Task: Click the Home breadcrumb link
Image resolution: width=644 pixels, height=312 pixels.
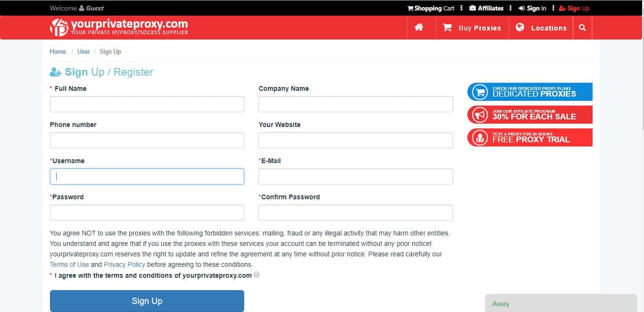Action: (58, 51)
